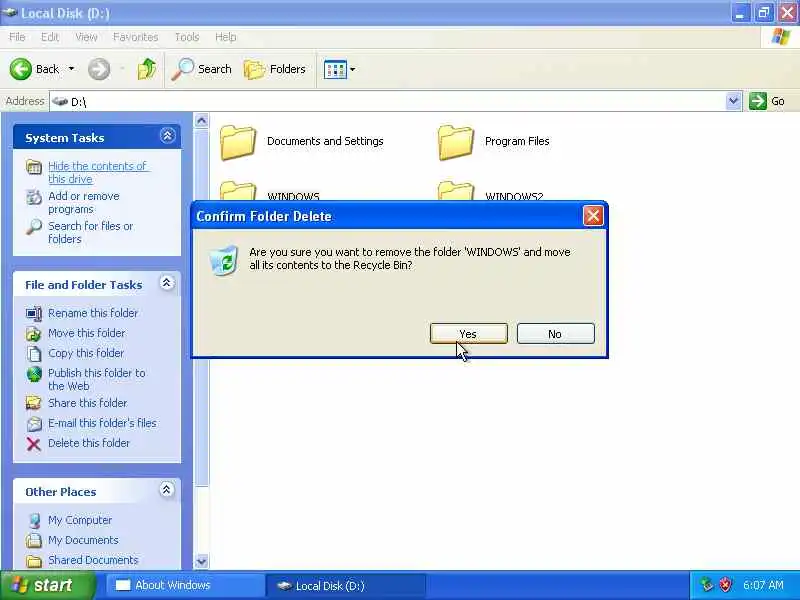This screenshot has height=600, width=800.
Task: Click the Safely Remove Hardware tray icon
Action: point(707,585)
